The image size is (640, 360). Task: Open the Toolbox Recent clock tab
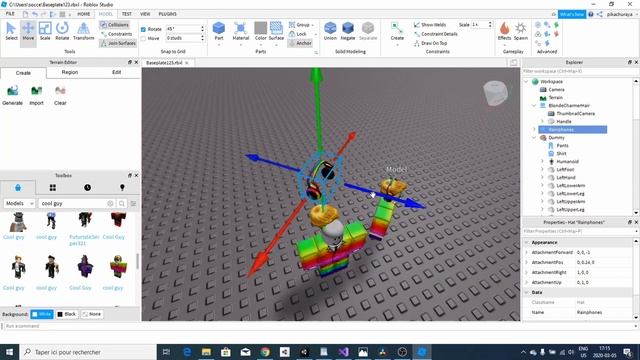click(87, 187)
